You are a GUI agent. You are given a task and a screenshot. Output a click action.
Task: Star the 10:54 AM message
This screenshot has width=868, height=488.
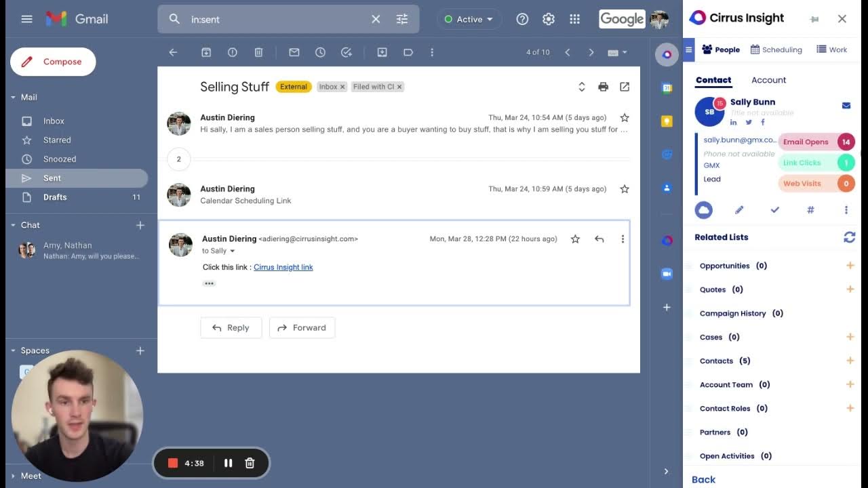click(625, 117)
